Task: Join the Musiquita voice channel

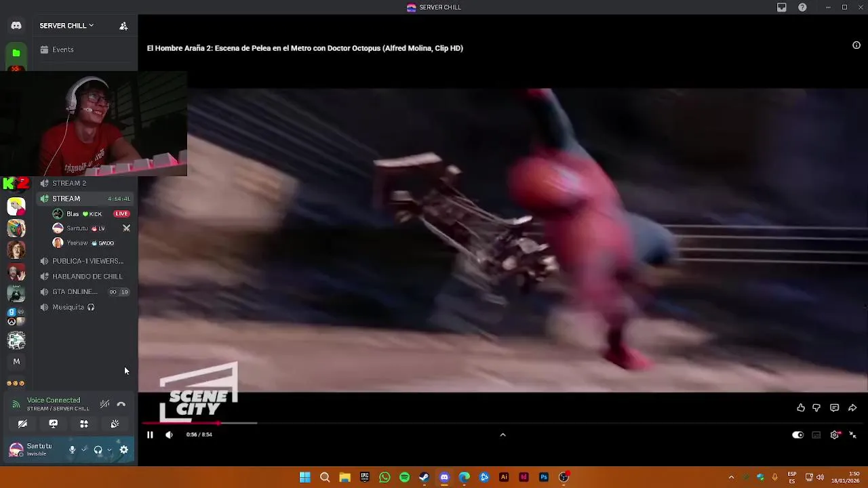Action: pyautogui.click(x=85, y=307)
